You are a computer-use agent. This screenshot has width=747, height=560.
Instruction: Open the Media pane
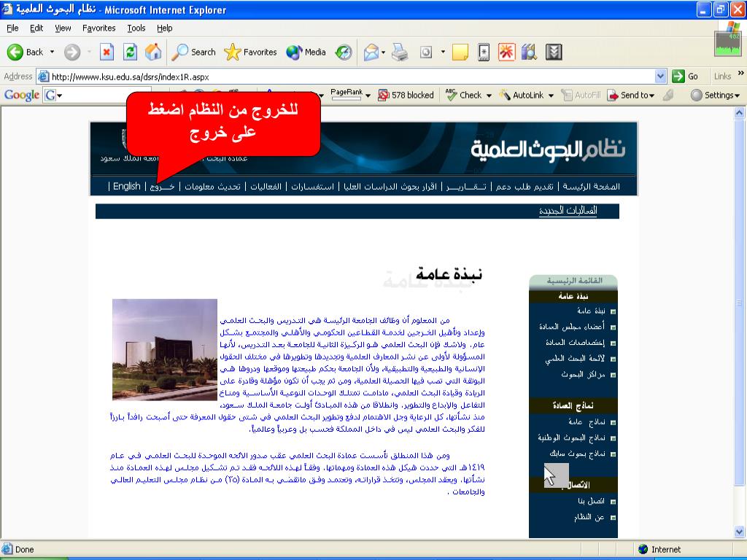pos(306,52)
